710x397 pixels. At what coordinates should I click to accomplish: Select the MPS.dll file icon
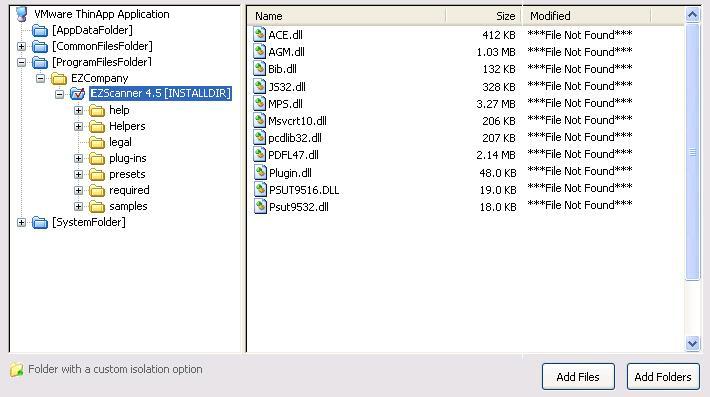[259, 103]
